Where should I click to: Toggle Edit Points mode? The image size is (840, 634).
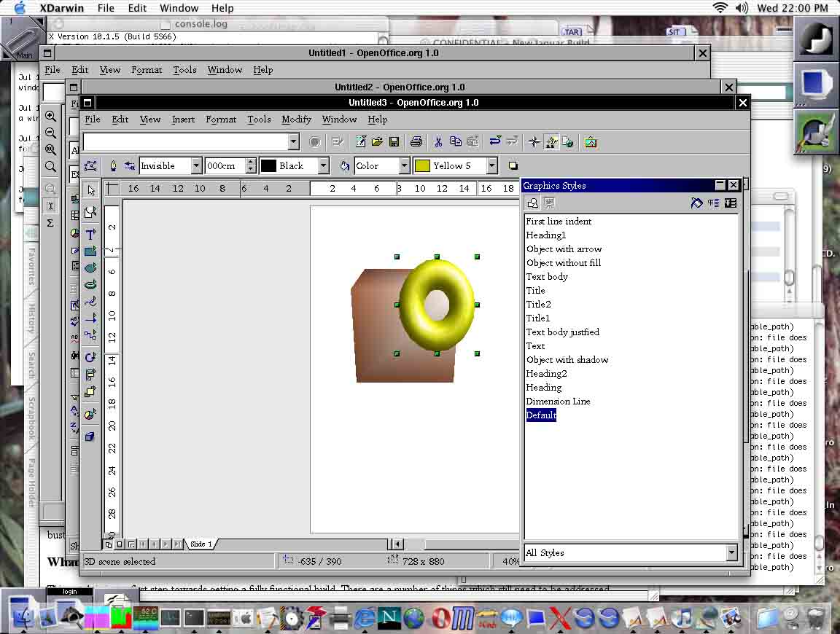(x=90, y=166)
